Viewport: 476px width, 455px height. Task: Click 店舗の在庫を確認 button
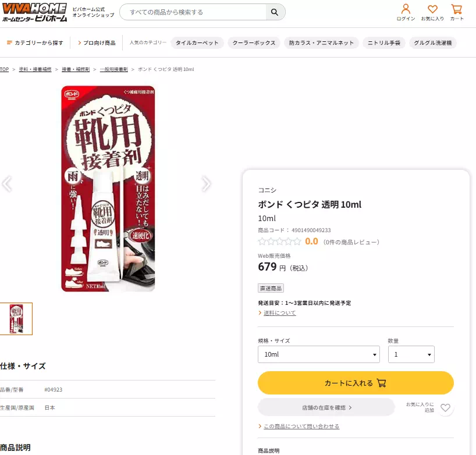coord(326,408)
